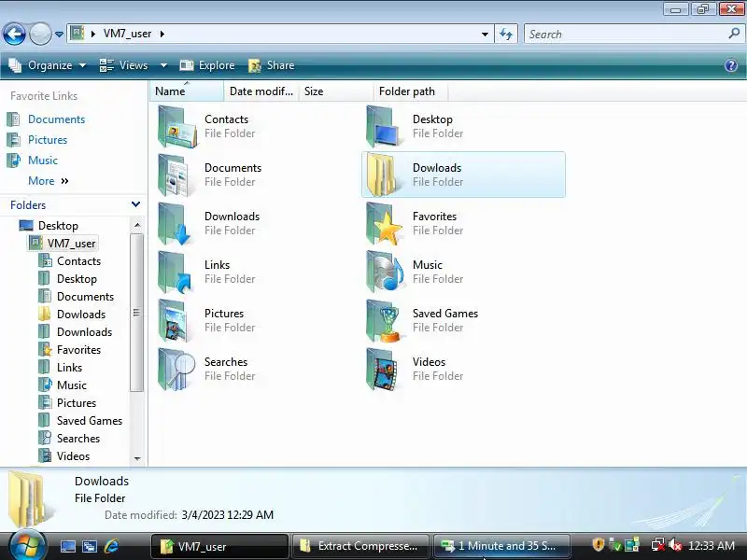Image resolution: width=747 pixels, height=560 pixels.
Task: Open the Windows Start orb
Action: point(27,545)
